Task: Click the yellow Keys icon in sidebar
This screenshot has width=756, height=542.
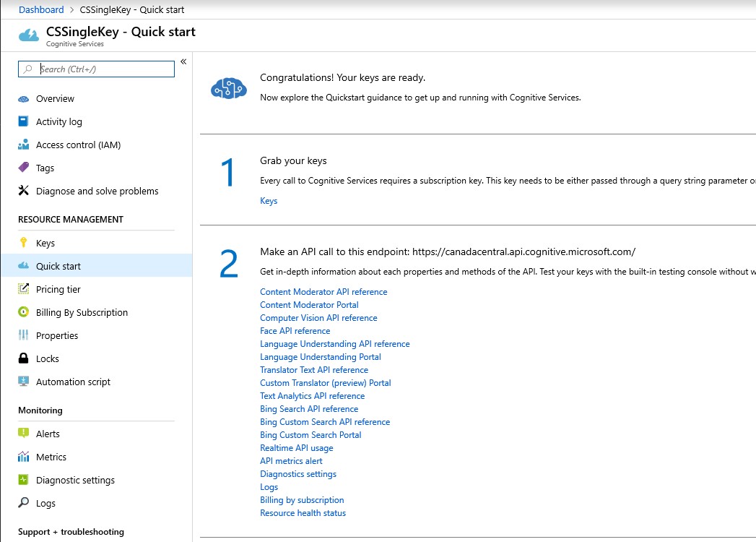Action: (x=23, y=244)
